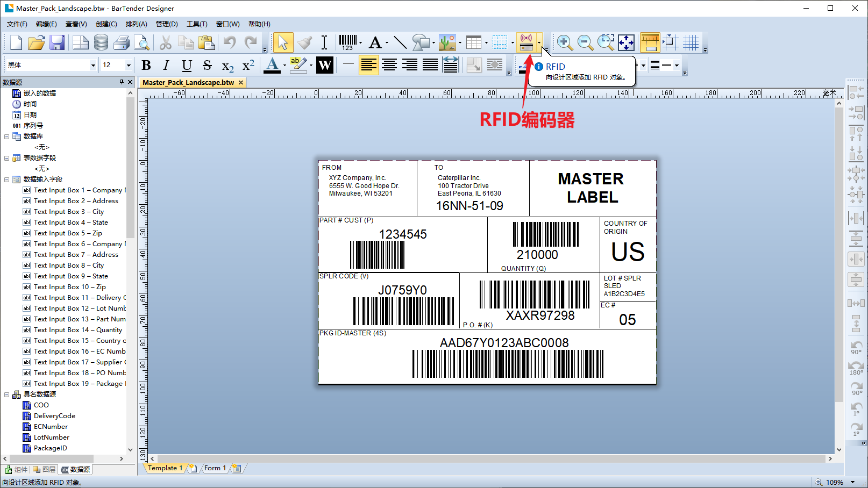This screenshot has width=868, height=488.
Task: Click the Save disk icon
Action: click(57, 42)
